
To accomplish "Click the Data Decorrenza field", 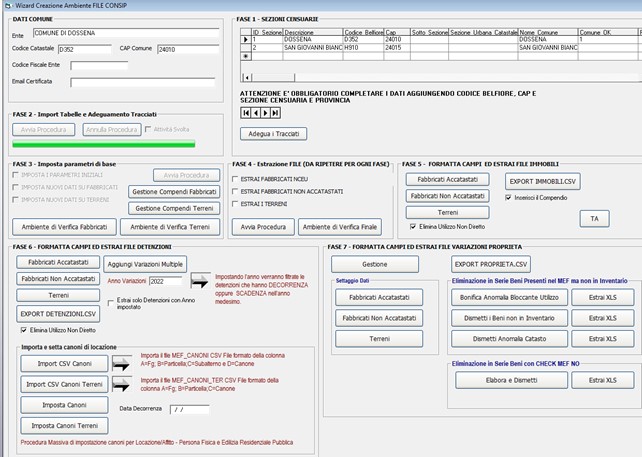I will click(x=190, y=409).
